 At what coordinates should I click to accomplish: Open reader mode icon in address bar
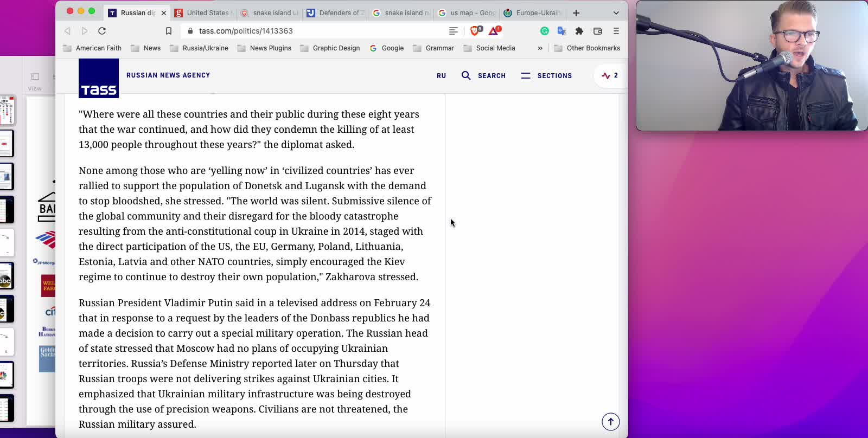click(x=454, y=31)
